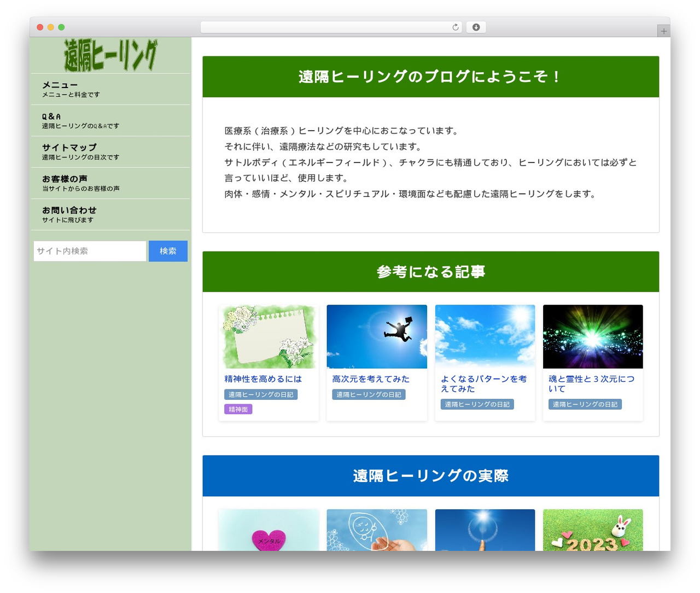Click the yellow minimize window button
Image resolution: width=700 pixels, height=593 pixels.
click(50, 27)
